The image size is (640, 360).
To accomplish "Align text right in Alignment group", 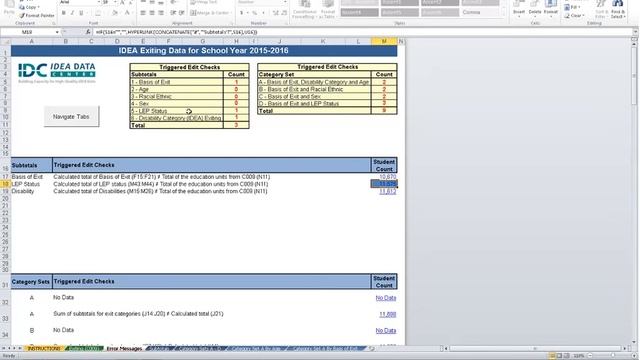I will coord(161,13).
